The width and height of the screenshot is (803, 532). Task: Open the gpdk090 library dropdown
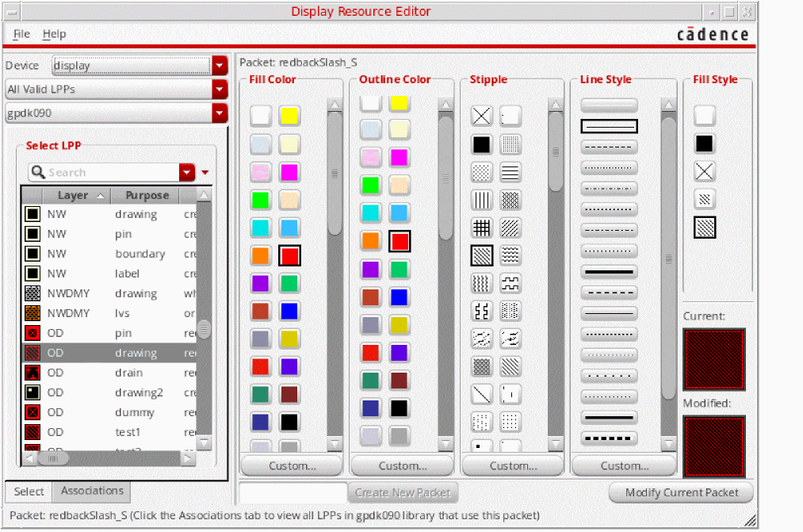coord(220,113)
